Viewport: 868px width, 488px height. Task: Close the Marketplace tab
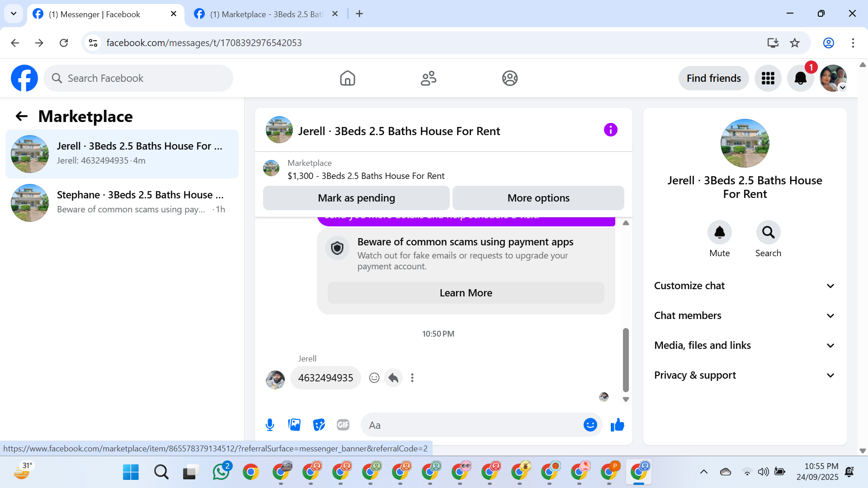point(335,14)
